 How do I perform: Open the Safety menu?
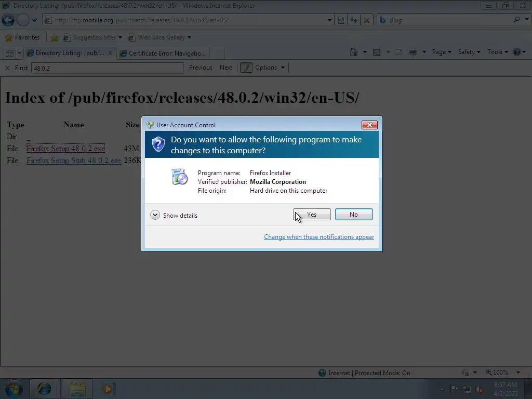(x=469, y=52)
